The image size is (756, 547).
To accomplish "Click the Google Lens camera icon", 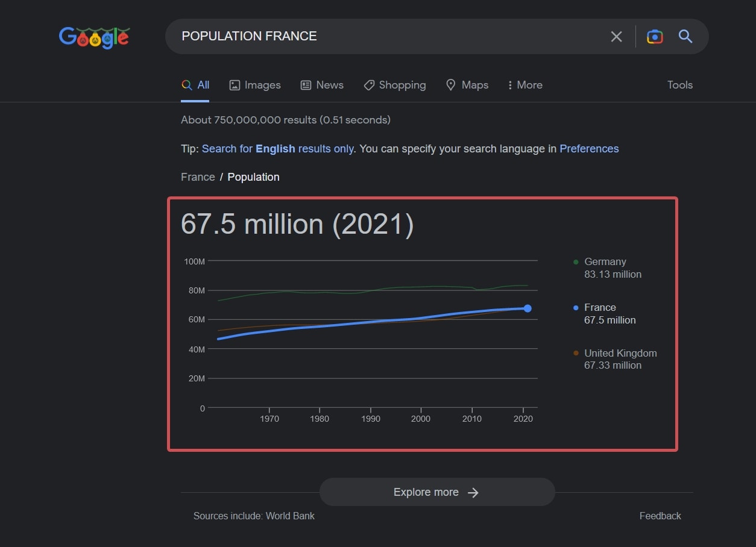I will (x=655, y=36).
